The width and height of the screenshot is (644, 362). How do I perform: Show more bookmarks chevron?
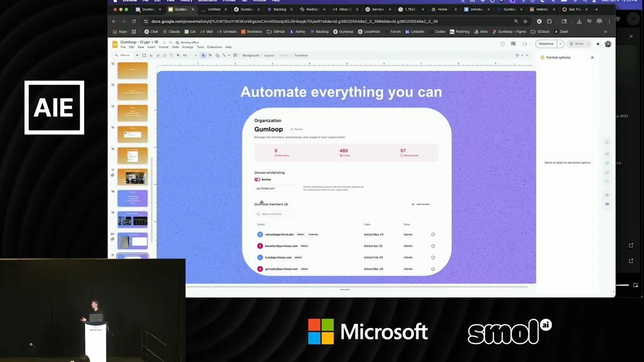[605, 32]
